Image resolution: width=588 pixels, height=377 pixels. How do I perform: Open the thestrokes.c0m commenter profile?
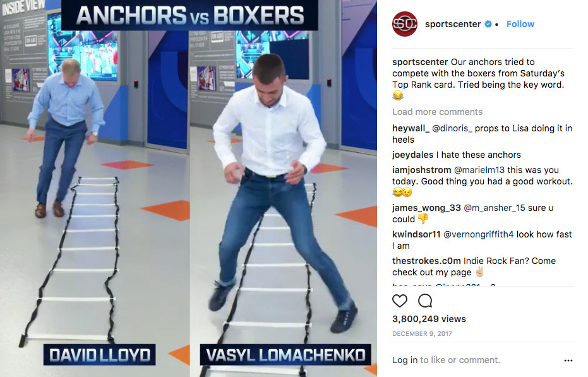point(426,261)
